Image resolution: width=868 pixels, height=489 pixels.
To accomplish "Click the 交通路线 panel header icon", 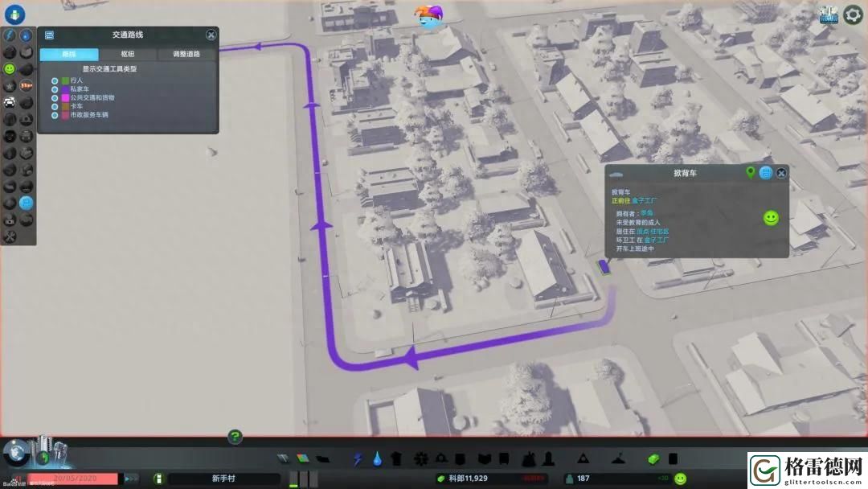I will tap(49, 35).
